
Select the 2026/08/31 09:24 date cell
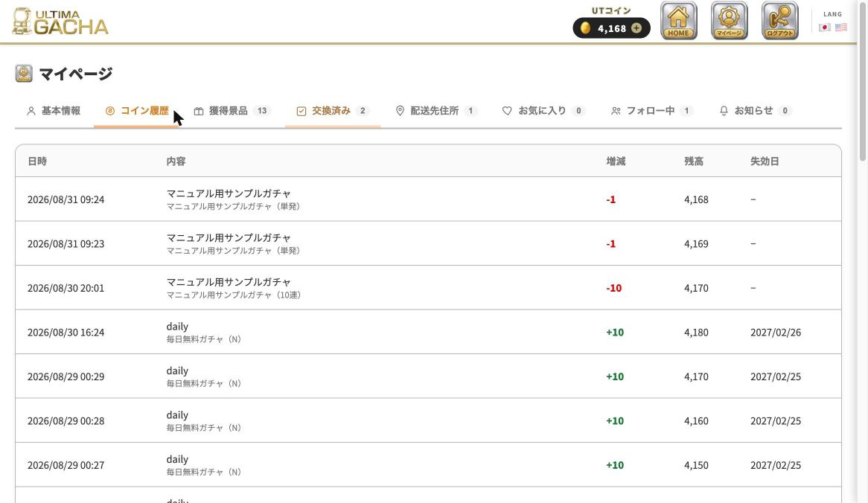click(66, 199)
